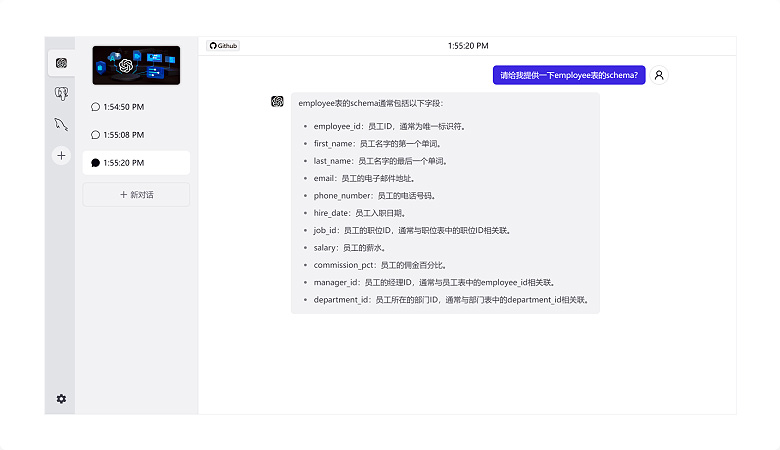Screen dimensions: 780x450
Task: Select the PostgreSQL elephant icon in sidebar
Action: click(x=61, y=93)
